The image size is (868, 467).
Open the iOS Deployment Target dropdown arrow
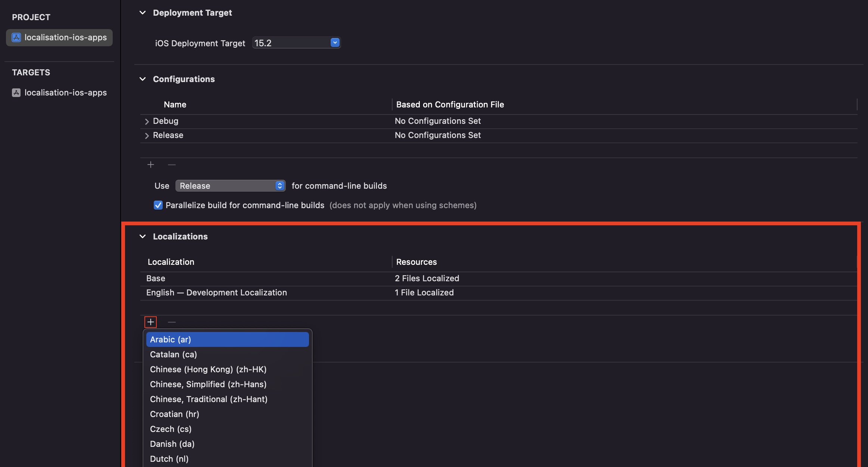(x=335, y=43)
